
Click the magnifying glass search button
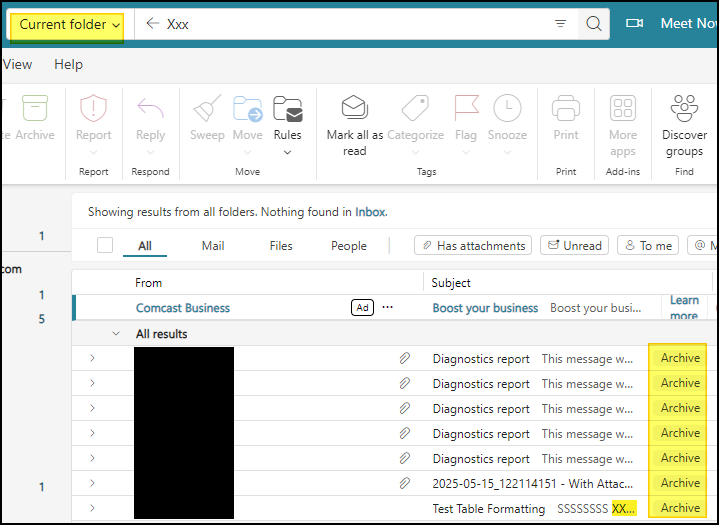click(594, 23)
